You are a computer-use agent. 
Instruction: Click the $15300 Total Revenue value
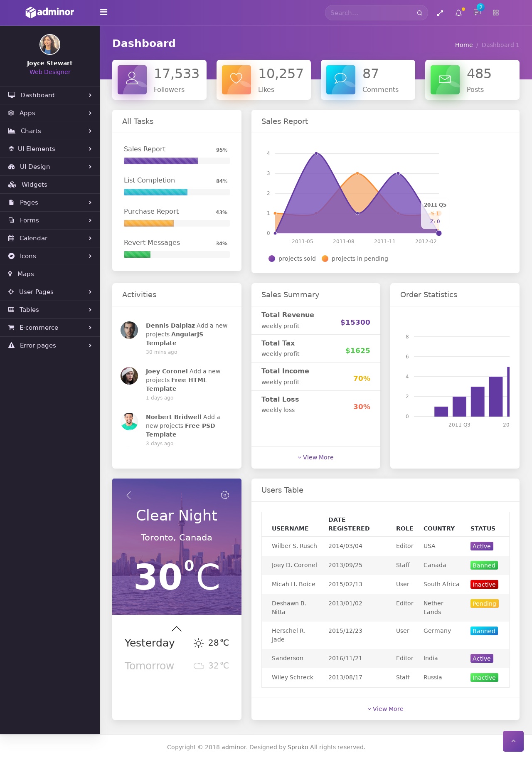pyautogui.click(x=355, y=322)
